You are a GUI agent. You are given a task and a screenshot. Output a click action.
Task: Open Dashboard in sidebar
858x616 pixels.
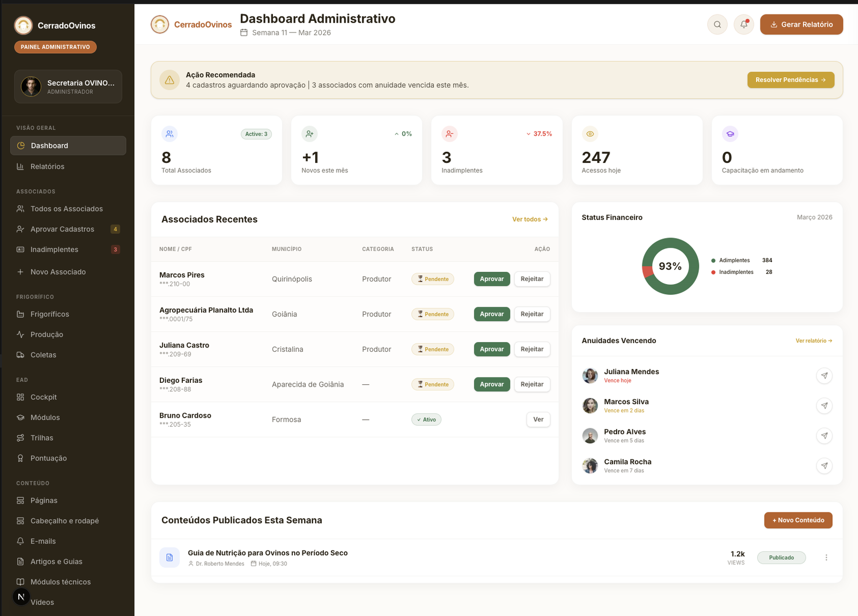point(68,146)
